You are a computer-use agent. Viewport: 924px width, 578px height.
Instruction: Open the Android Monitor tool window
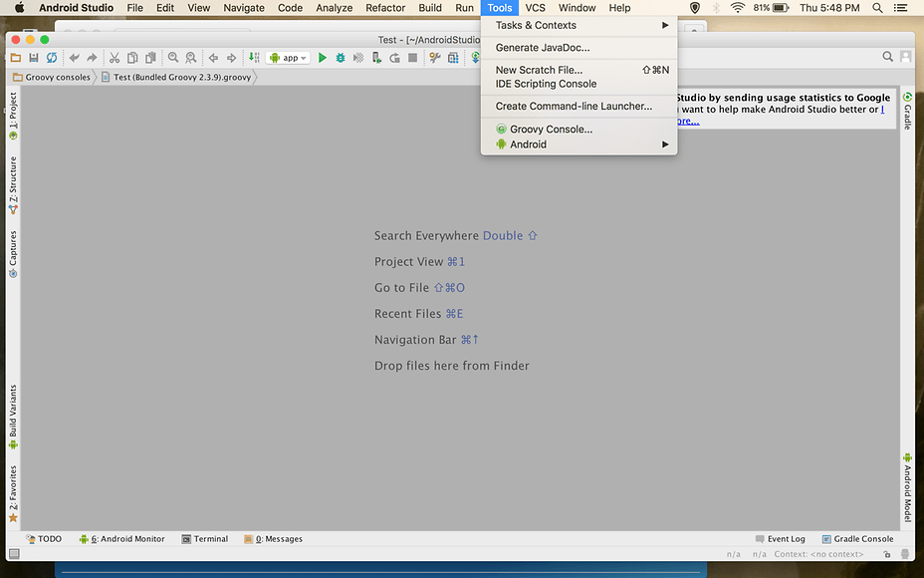point(122,539)
